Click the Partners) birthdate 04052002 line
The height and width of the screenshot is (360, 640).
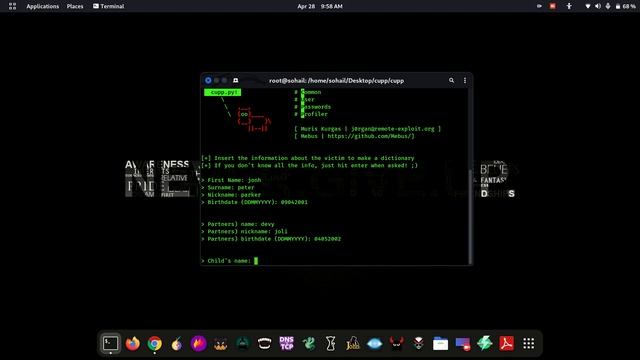pyautogui.click(x=271, y=239)
